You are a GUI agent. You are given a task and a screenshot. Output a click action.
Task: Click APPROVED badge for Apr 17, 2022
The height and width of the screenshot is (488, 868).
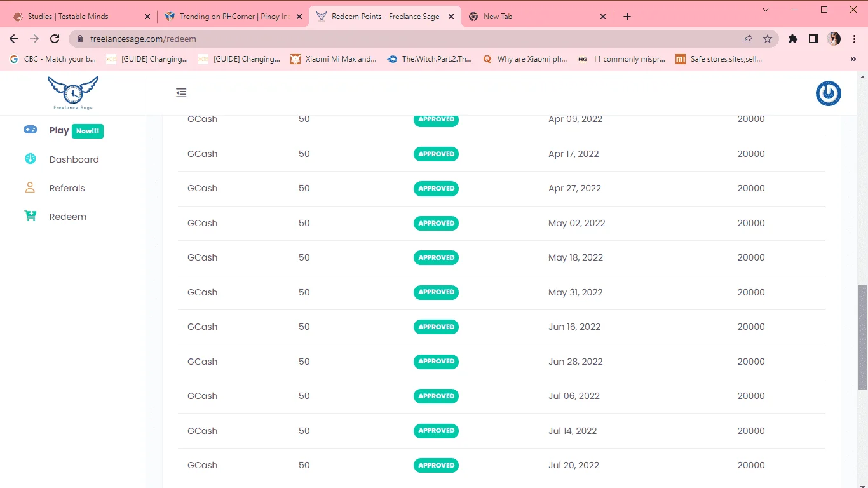[x=436, y=154]
